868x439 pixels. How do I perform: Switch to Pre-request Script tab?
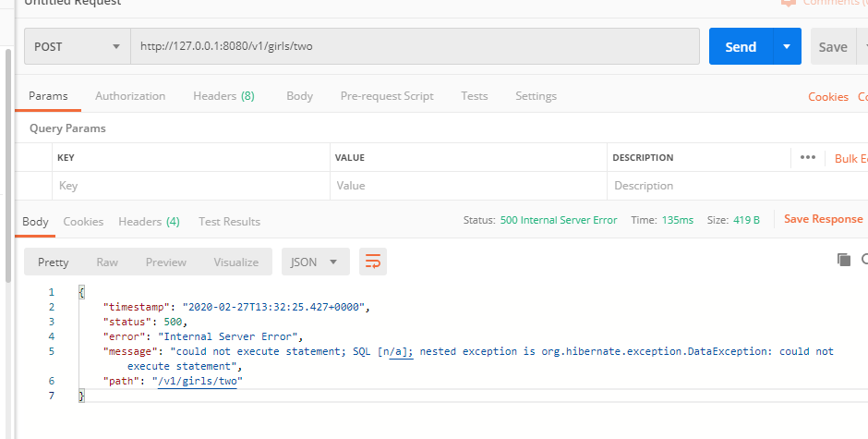point(387,96)
